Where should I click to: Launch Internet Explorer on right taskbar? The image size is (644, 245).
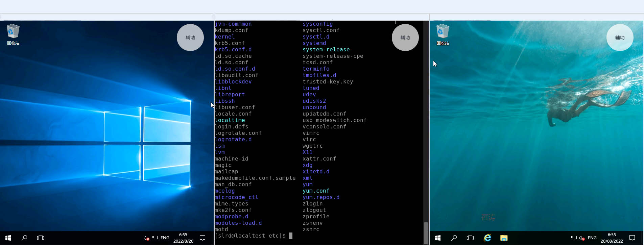[487, 238]
